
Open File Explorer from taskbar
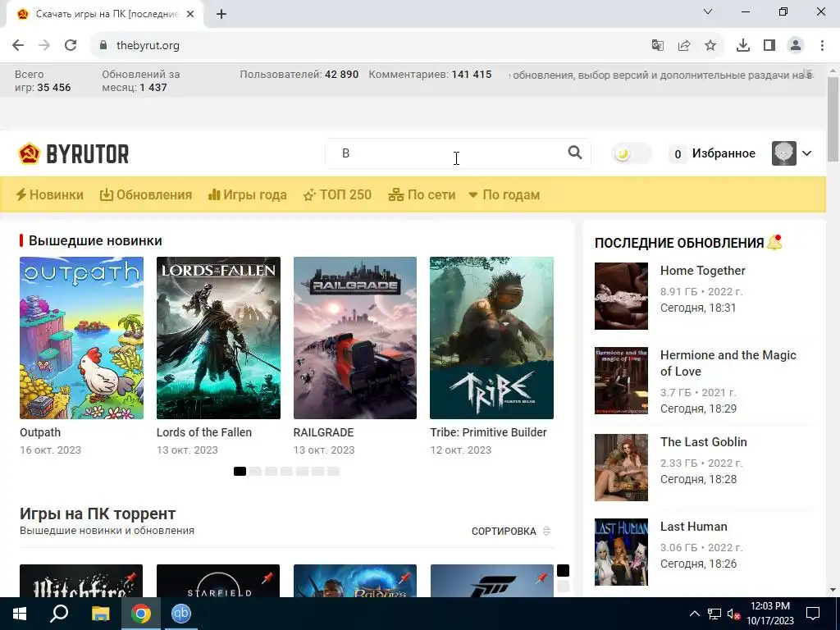[100, 614]
